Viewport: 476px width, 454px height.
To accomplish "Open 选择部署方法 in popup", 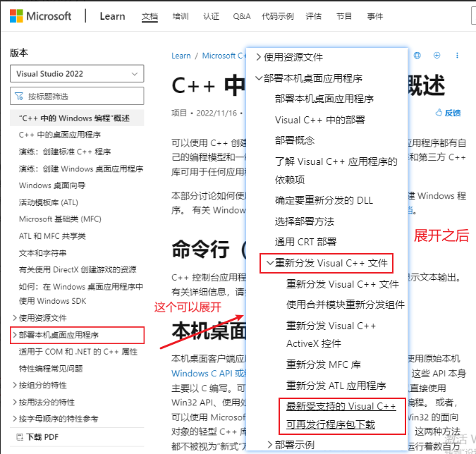I will (305, 221).
